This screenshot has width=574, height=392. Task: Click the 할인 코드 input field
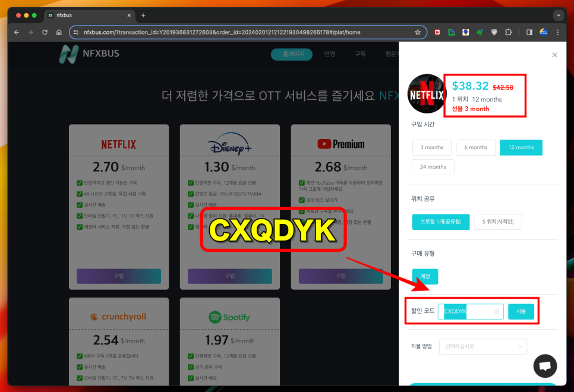(471, 311)
